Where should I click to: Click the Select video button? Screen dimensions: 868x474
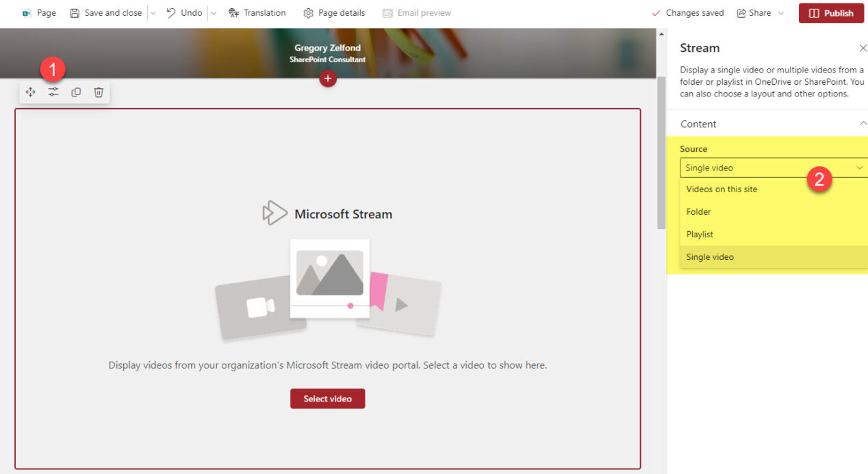(327, 398)
